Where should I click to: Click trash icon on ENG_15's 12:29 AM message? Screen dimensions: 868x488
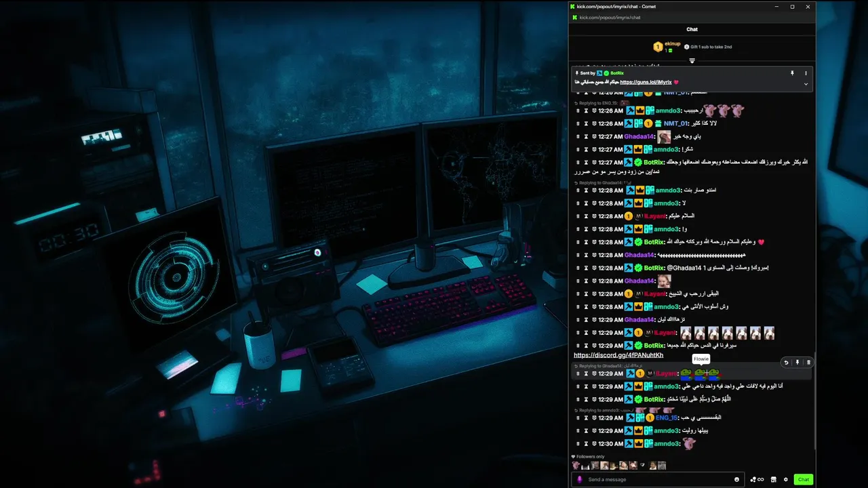(578, 418)
